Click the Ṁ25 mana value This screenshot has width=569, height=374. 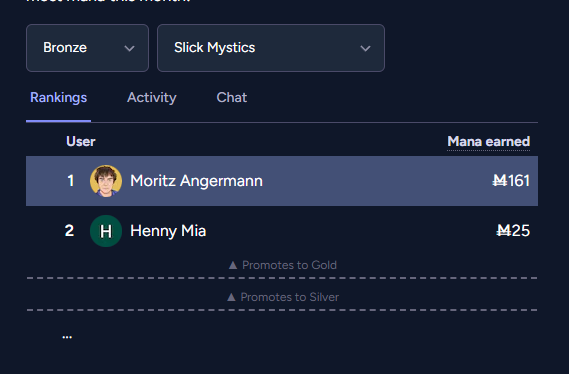[513, 231]
